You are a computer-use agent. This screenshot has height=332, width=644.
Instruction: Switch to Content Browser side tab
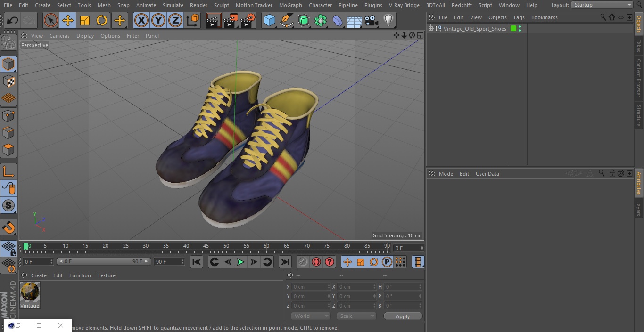click(639, 78)
